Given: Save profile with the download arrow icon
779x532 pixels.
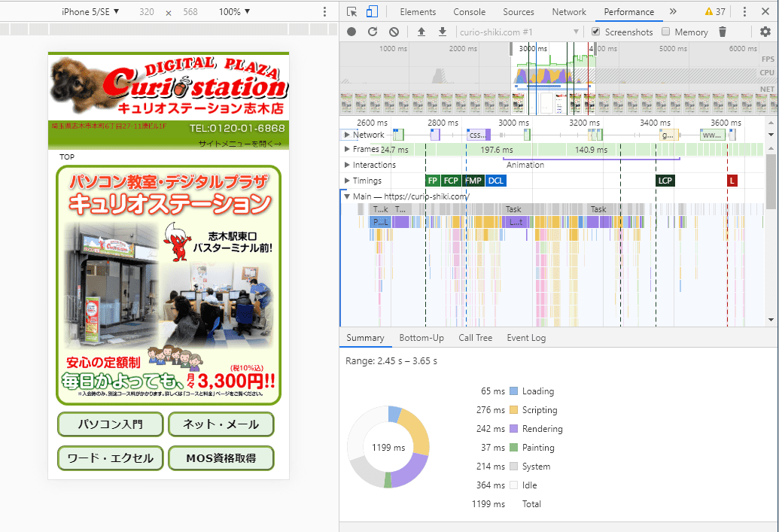Looking at the screenshot, I should [442, 32].
